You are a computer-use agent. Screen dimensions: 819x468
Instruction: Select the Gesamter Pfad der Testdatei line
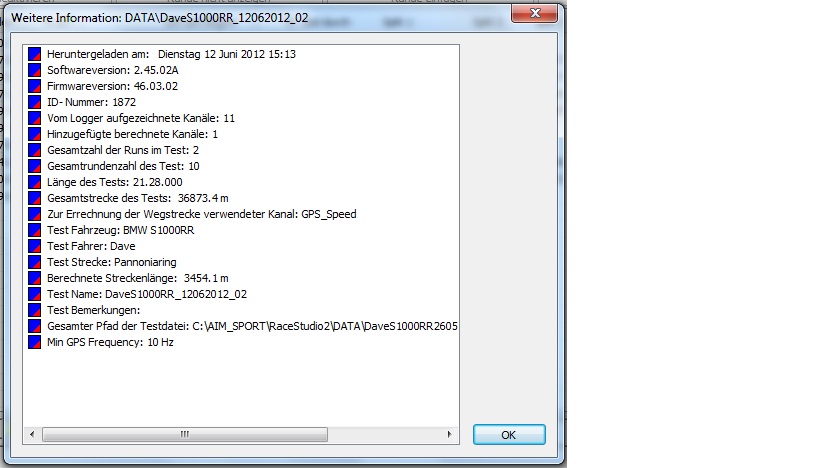(252, 326)
